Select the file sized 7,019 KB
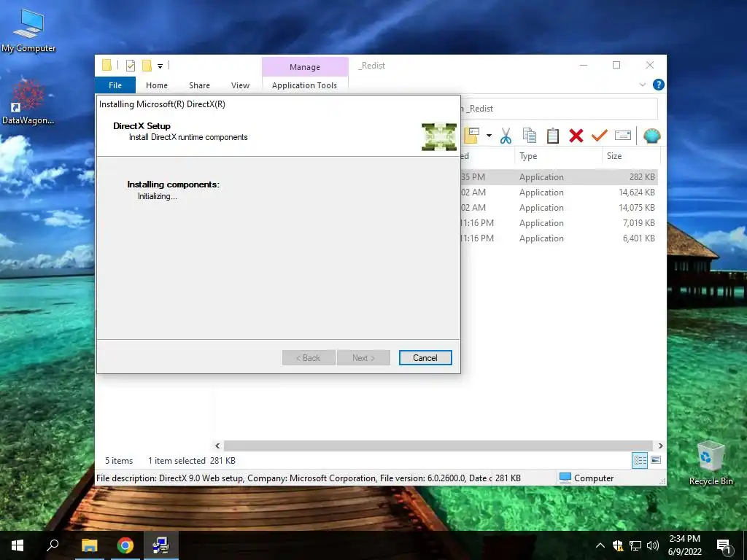Screen dimensions: 747x560 tap(560, 223)
